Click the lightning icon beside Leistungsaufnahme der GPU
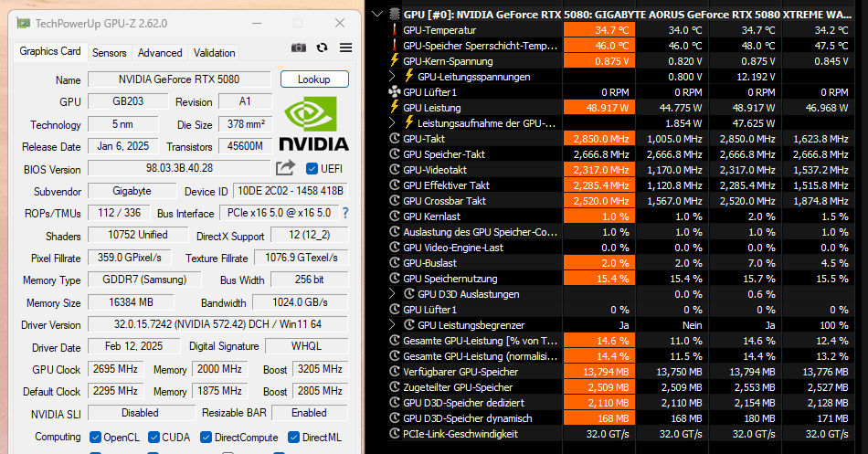The image size is (868, 454). point(409,122)
